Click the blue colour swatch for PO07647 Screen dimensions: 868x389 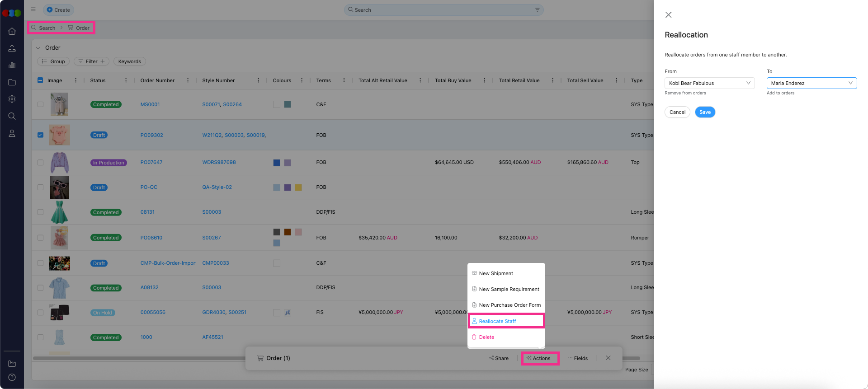[277, 163]
